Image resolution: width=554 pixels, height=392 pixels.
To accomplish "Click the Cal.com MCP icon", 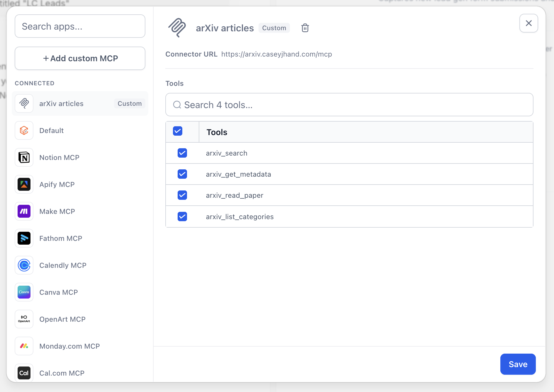I will point(24,373).
